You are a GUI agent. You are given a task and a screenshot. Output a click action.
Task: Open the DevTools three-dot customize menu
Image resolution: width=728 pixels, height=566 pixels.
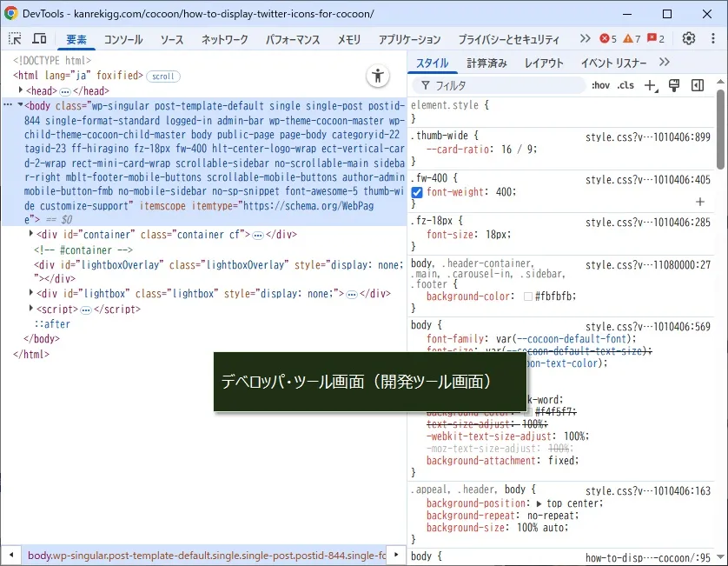tap(712, 39)
